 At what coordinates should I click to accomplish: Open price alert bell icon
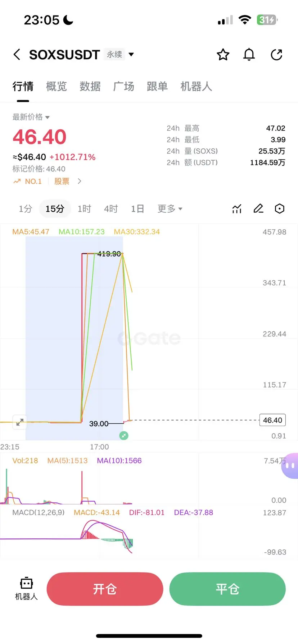pyautogui.click(x=249, y=55)
